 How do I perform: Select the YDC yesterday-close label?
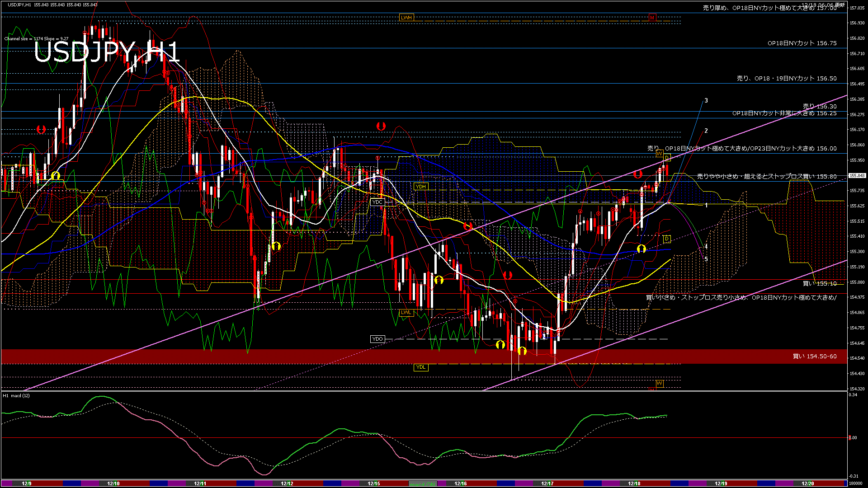(x=377, y=202)
